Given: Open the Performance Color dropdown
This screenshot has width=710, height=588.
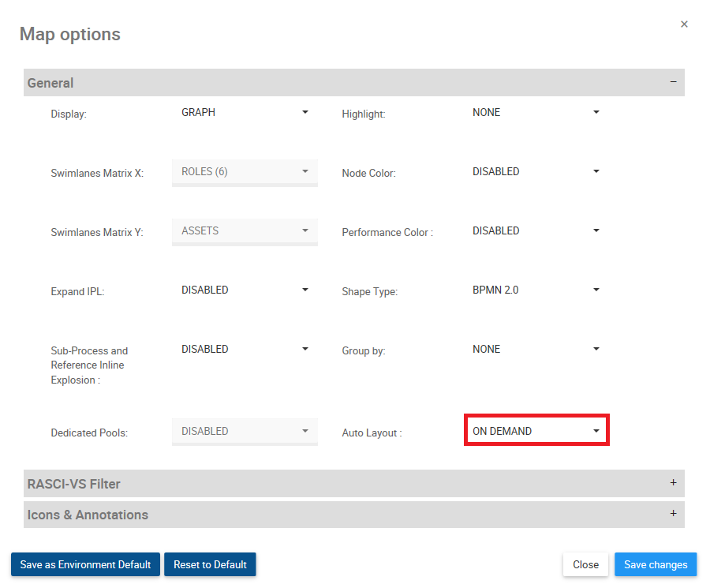Looking at the screenshot, I should [536, 231].
